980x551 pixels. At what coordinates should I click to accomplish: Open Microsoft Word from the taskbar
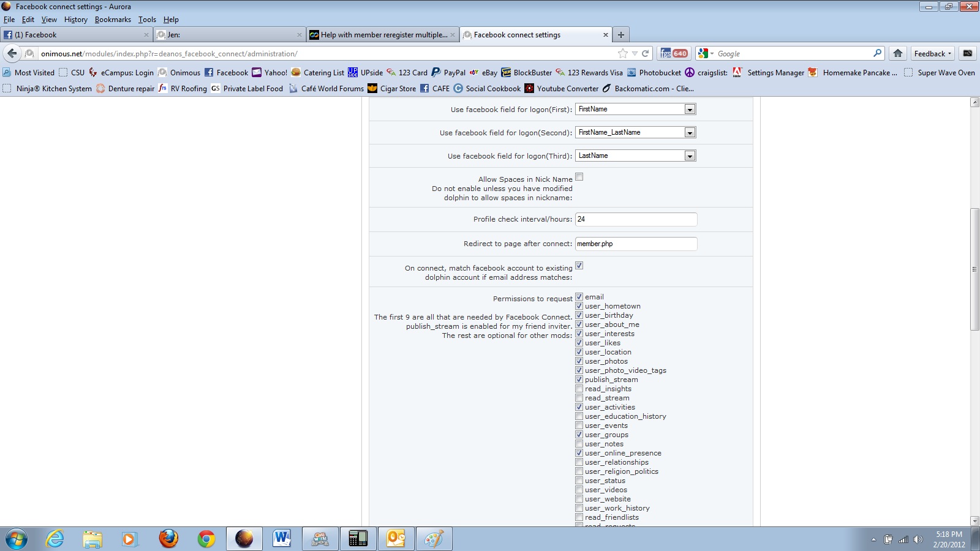pyautogui.click(x=282, y=539)
